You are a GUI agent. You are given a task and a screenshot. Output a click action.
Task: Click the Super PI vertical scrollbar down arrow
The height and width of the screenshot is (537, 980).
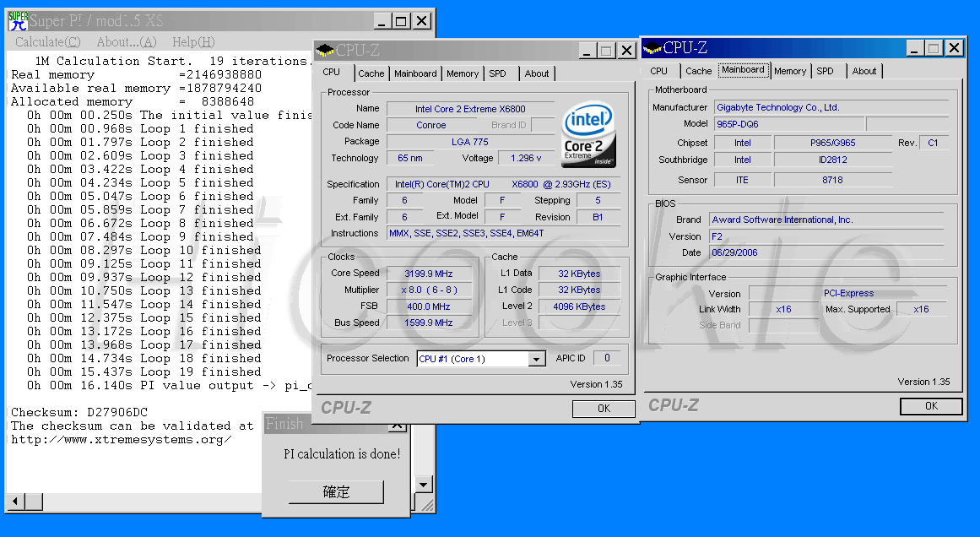click(424, 485)
